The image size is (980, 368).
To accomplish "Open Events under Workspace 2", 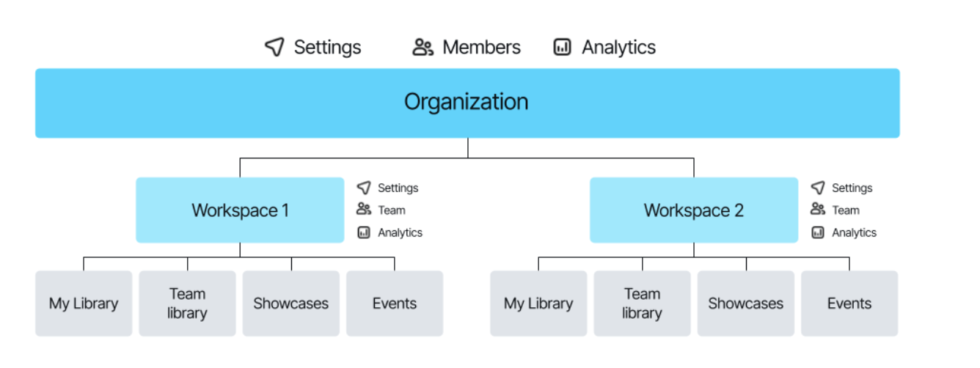I will [849, 303].
